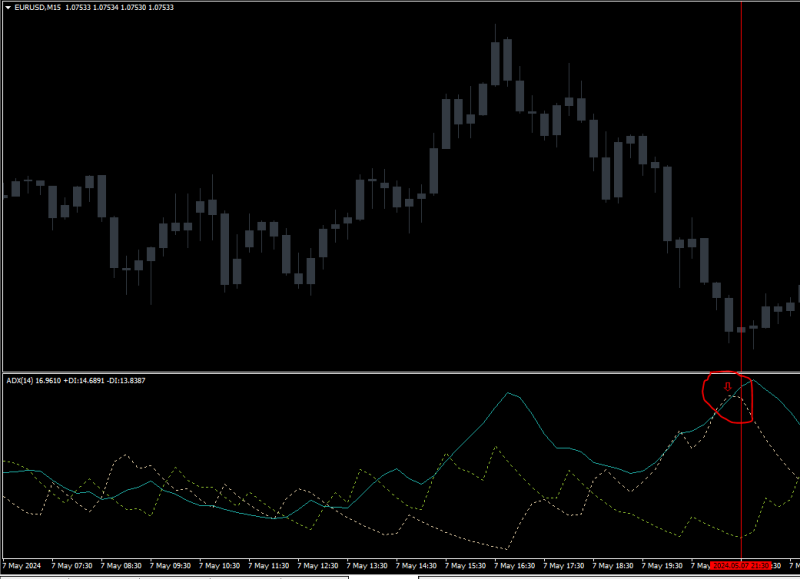800x579 pixels.
Task: Click the 7 May 09:30 time axis label
Action: tap(170, 566)
